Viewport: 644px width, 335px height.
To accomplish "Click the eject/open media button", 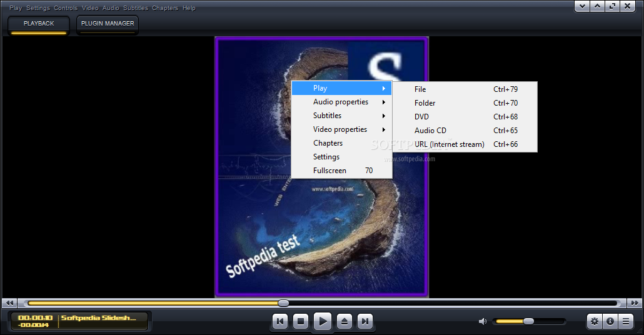I will (x=344, y=321).
